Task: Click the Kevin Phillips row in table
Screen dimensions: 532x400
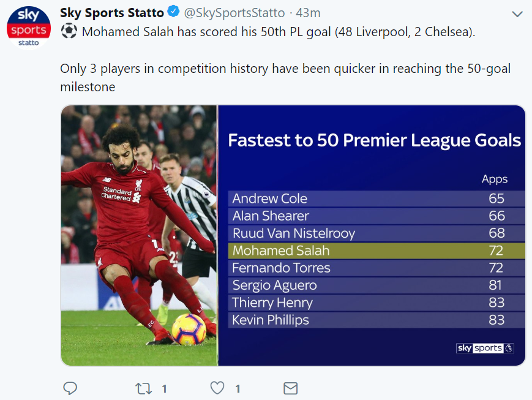Action: [x=377, y=320]
